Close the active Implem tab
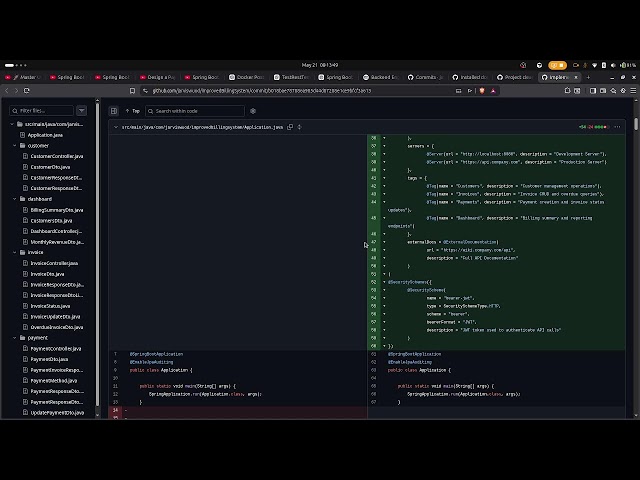Image resolution: width=640 pixels, height=480 pixels. (576, 77)
